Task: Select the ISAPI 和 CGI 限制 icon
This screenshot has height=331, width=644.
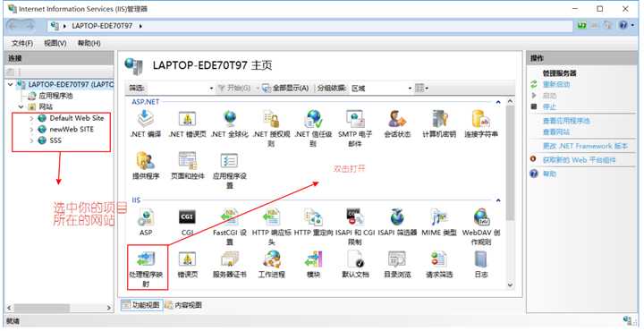Action: coord(355,217)
